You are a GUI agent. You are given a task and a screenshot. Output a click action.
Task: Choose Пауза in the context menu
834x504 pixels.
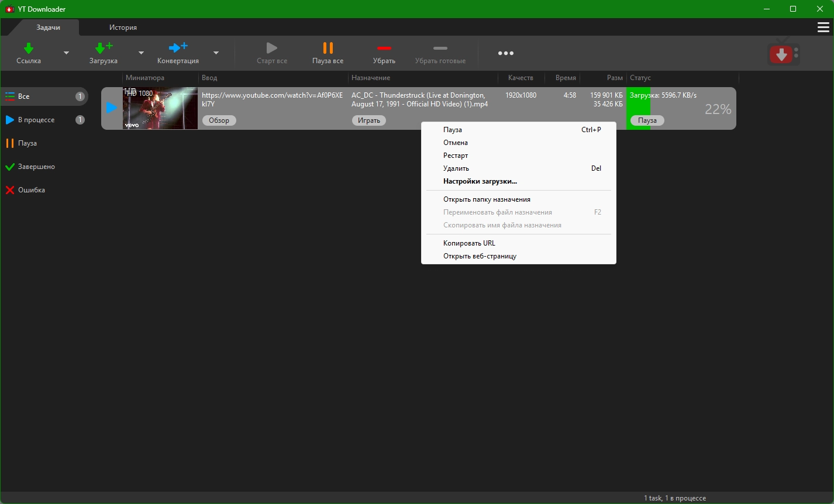coord(518,130)
